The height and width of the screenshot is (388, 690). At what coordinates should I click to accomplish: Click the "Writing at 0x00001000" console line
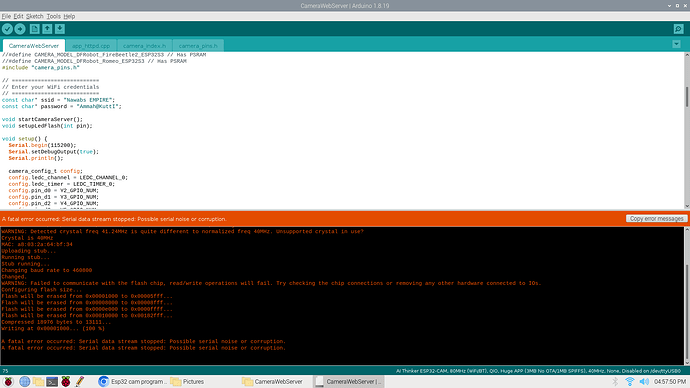pyautogui.click(x=53, y=328)
